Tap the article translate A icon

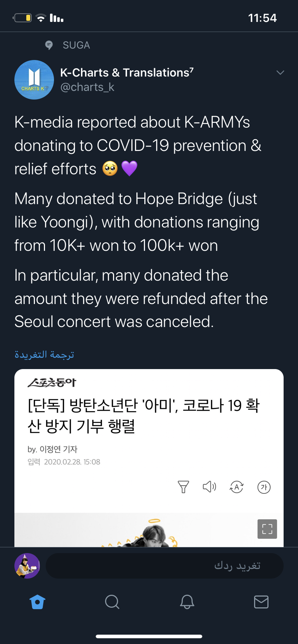pos(236,487)
